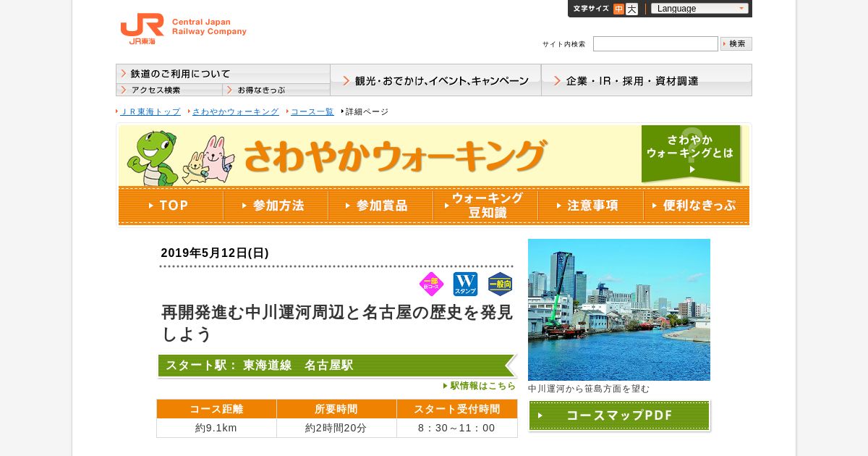Click the photo caption 中川運河から笹島方面を望む
Screen dimensions: 868x456
[x=589, y=389]
